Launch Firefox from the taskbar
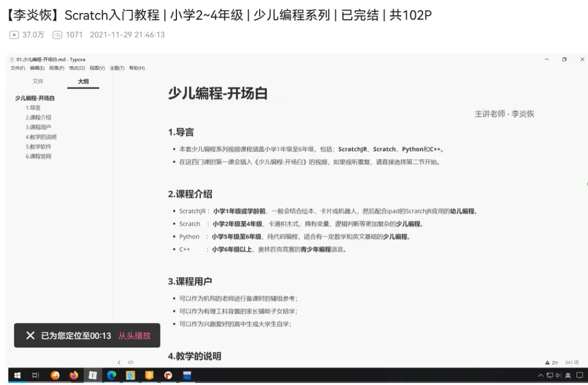 pos(74,375)
